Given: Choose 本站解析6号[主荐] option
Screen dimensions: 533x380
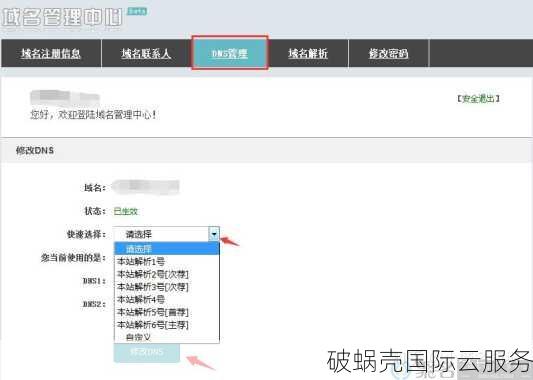Looking at the screenshot, I should 167,324.
